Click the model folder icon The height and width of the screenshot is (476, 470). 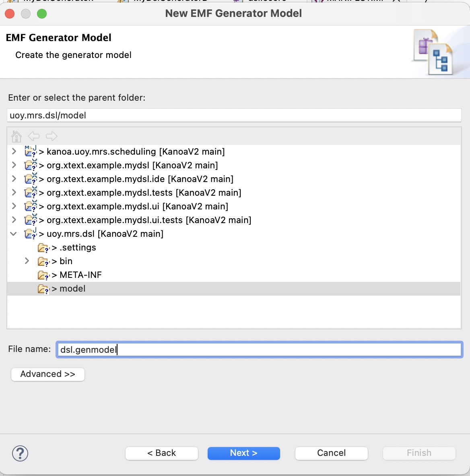coord(43,289)
